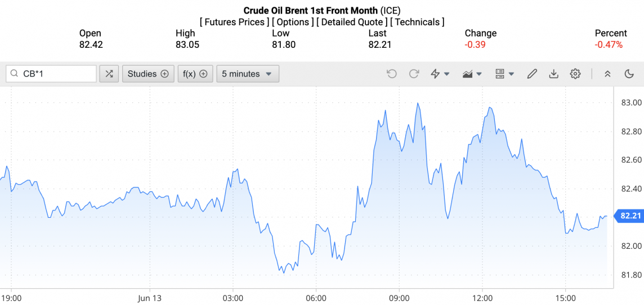The width and height of the screenshot is (644, 305).
Task: Open the Detailed Quote link
Action: 352,22
